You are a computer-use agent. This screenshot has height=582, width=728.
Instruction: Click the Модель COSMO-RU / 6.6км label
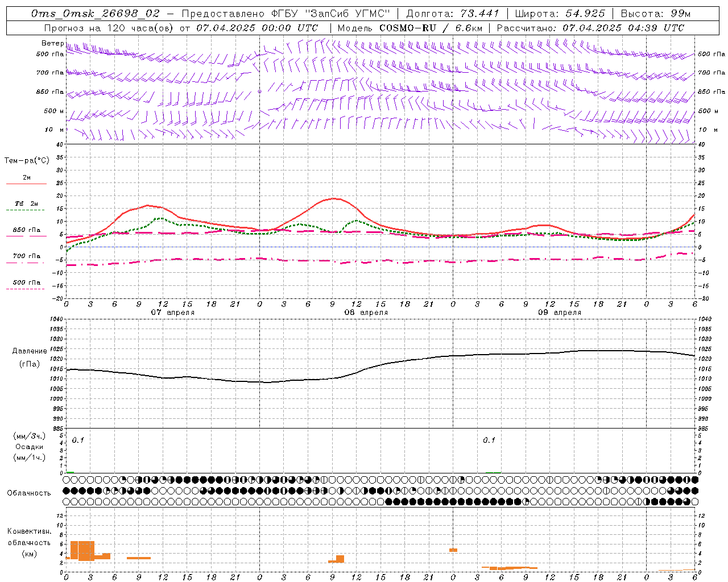[409, 27]
